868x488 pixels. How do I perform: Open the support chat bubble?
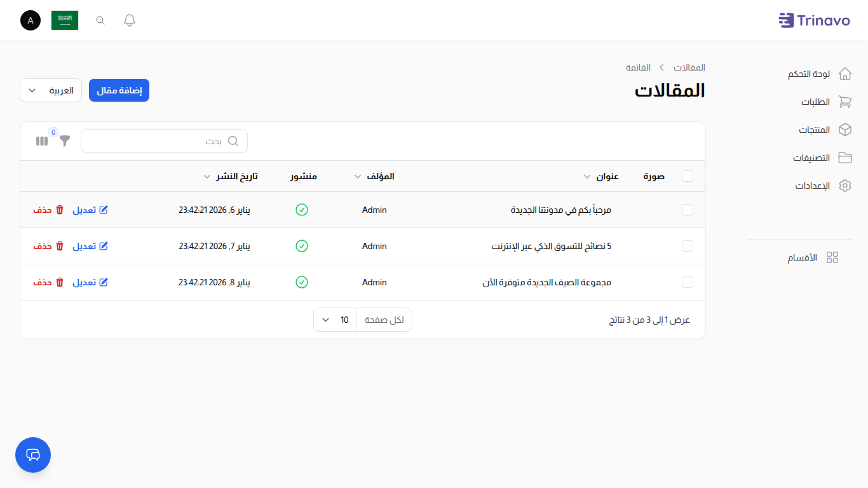point(32,455)
